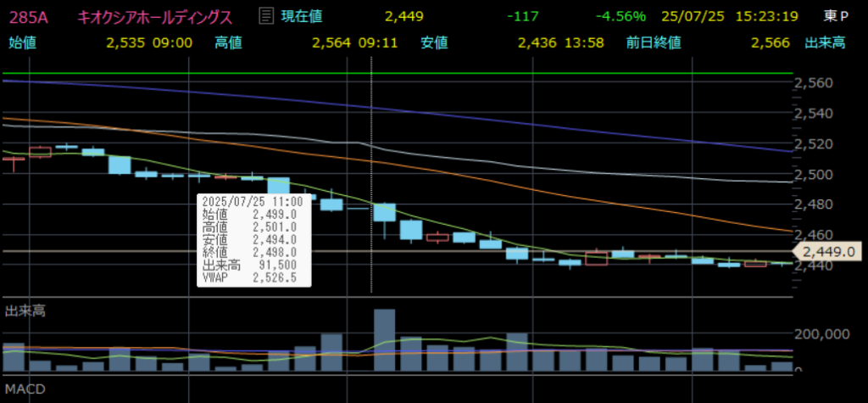Click the timestamp 15:23:19
This screenshot has width=868, height=403.
[x=766, y=17]
